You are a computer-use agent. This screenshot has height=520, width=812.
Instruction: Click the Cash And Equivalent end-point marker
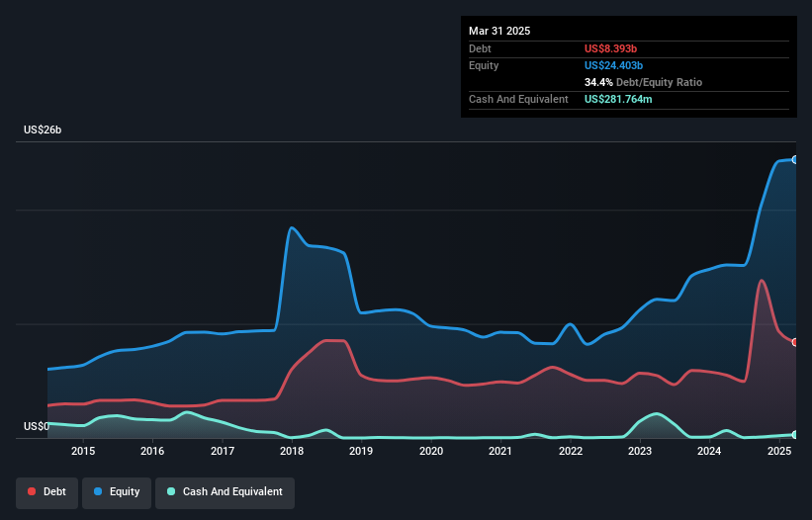point(795,435)
